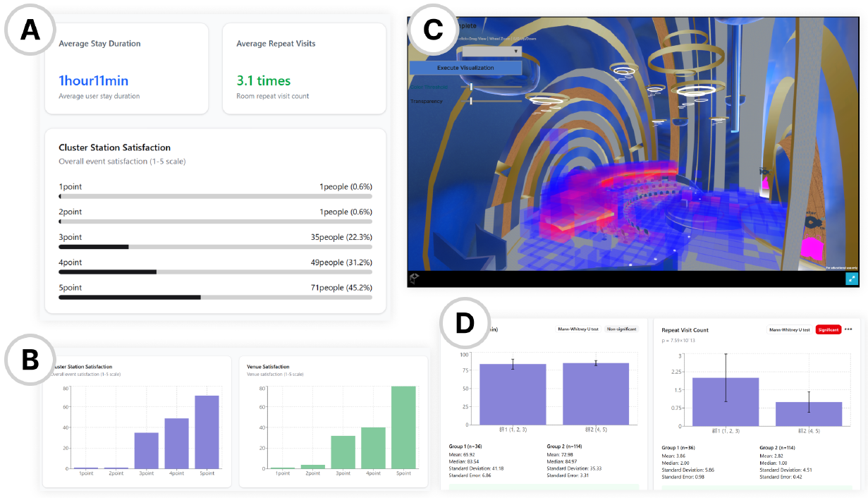The image size is (868, 498).
Task: Adjust the threshold slider above Transparency
Action: [x=471, y=87]
